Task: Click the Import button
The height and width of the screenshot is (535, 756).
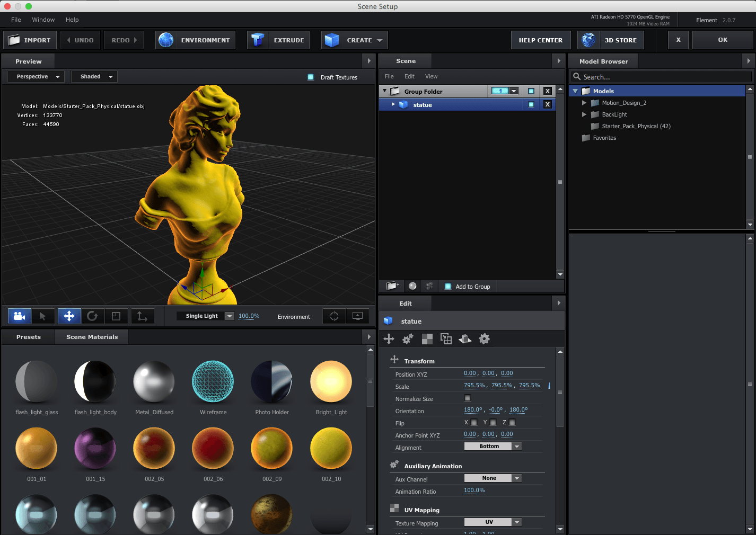Action: pyautogui.click(x=30, y=40)
